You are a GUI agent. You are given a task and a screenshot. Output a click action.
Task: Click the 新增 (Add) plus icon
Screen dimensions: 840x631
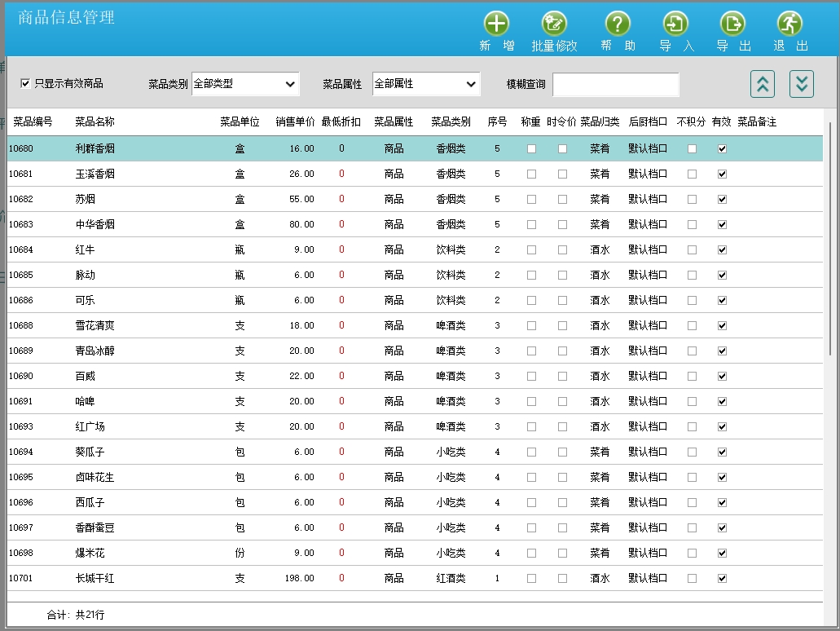(496, 24)
